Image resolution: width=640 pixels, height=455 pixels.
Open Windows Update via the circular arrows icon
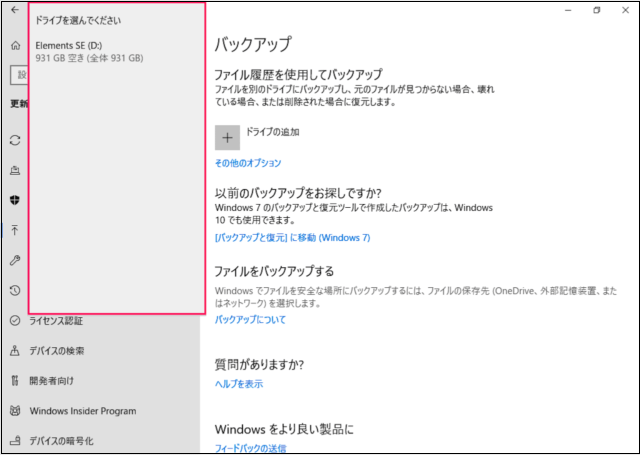(x=15, y=140)
